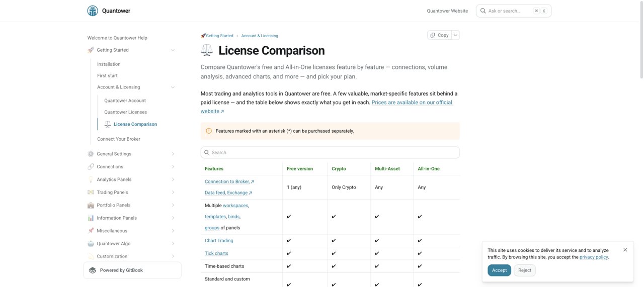Image resolution: width=644 pixels, height=287 pixels.
Task: Click the scales icon beside License Comparison sidebar item
Action: (108, 124)
